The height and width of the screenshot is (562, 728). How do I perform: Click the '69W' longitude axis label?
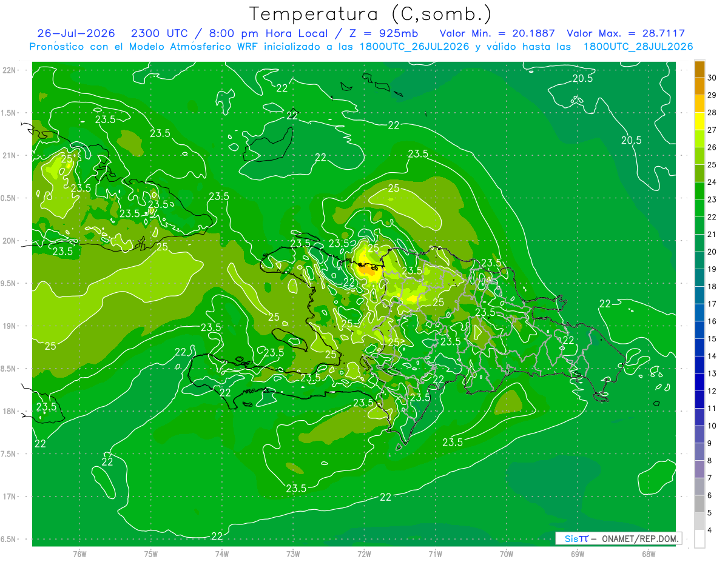(x=578, y=554)
